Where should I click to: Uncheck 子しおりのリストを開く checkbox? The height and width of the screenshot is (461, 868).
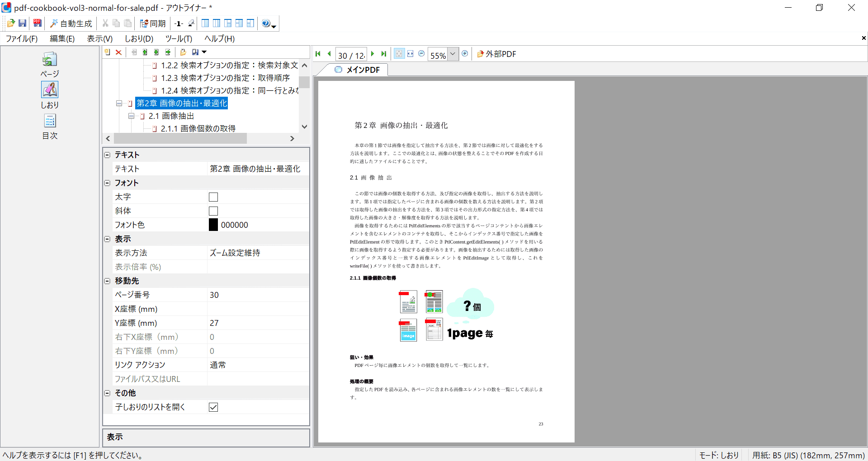pyautogui.click(x=213, y=407)
